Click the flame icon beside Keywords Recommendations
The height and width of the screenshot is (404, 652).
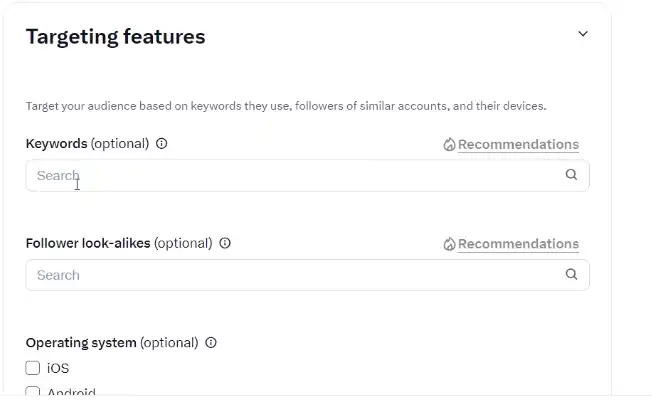click(449, 145)
